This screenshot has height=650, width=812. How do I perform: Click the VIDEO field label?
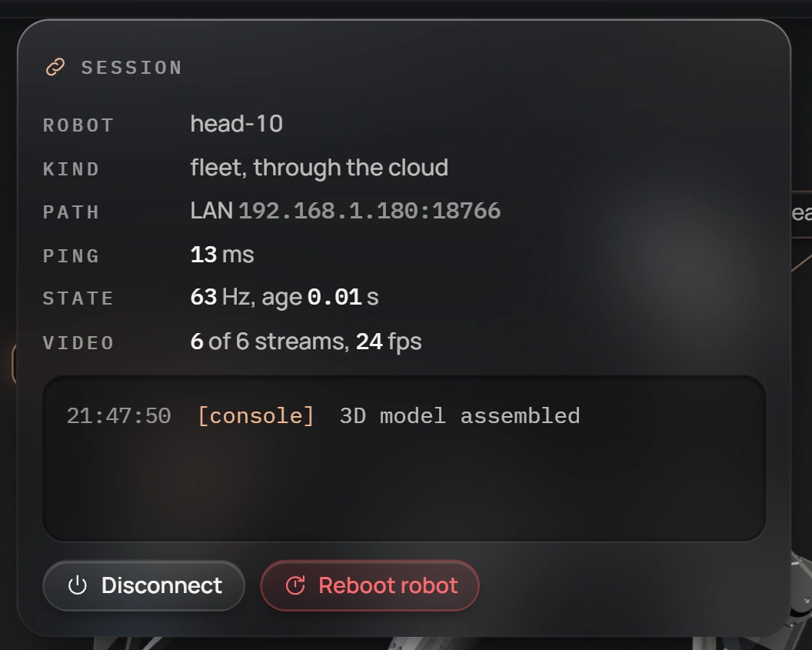pos(78,343)
